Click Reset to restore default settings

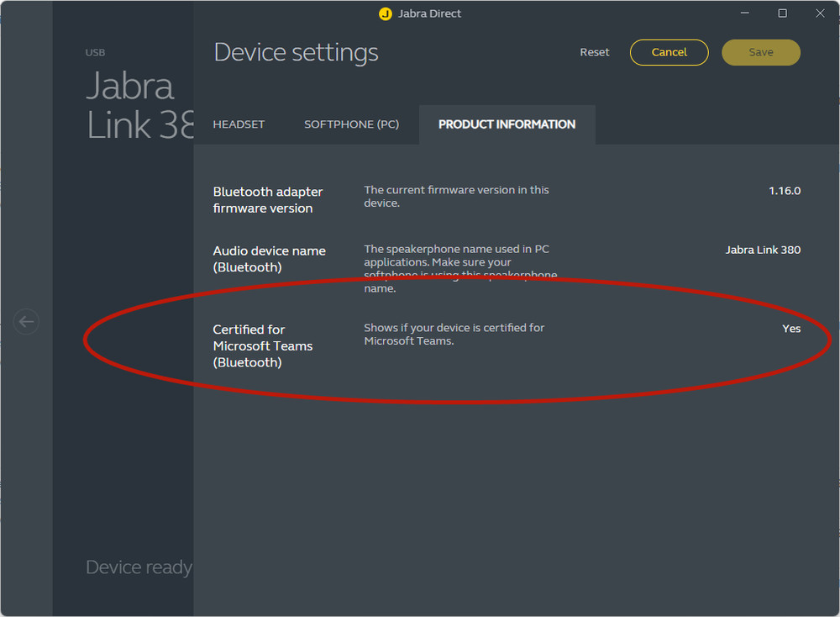594,52
